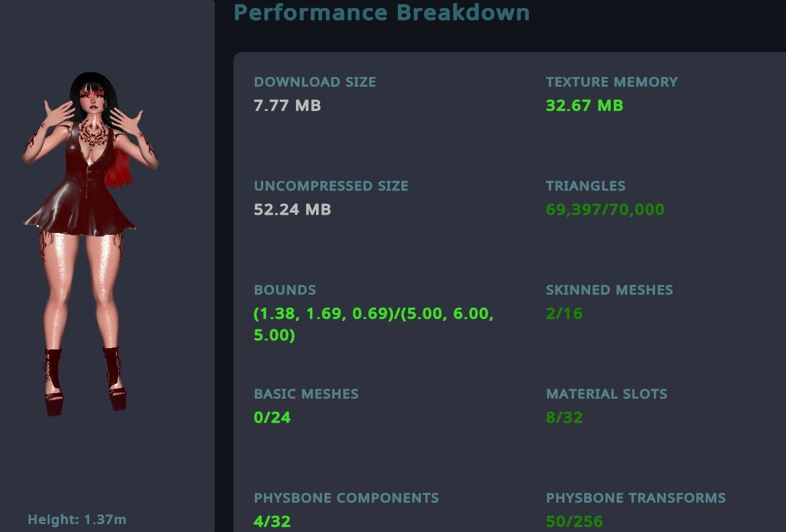Click the Bounds stat label
This screenshot has height=532, width=786.
285,290
